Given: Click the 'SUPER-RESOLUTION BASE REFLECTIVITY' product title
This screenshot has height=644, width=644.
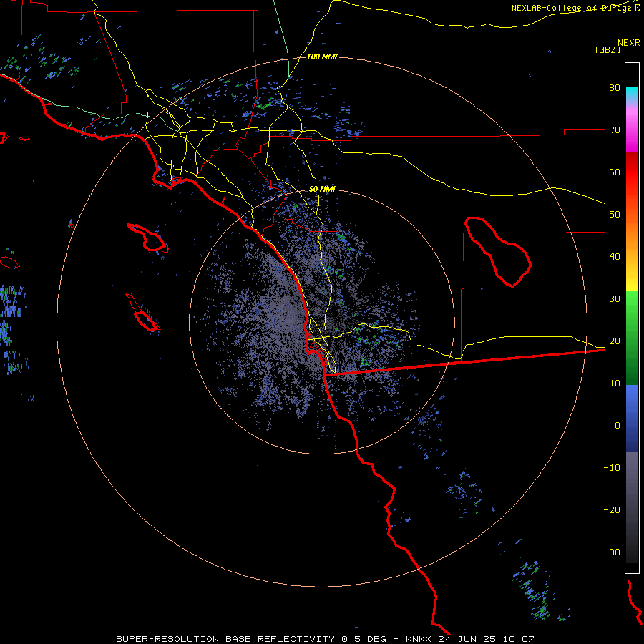Looking at the screenshot, I should (x=227, y=639).
